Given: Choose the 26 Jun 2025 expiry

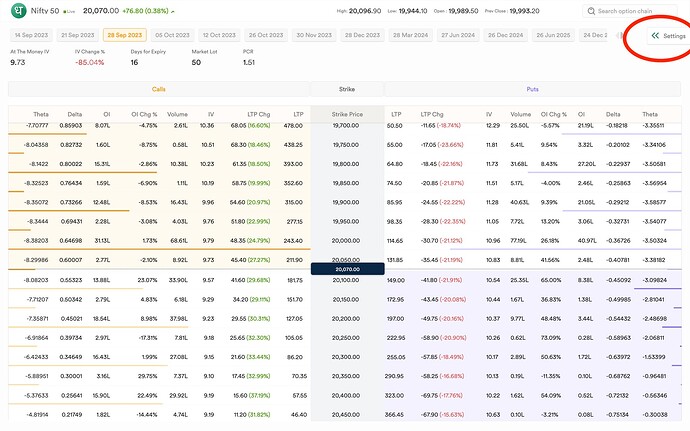Looking at the screenshot, I should (x=553, y=35).
